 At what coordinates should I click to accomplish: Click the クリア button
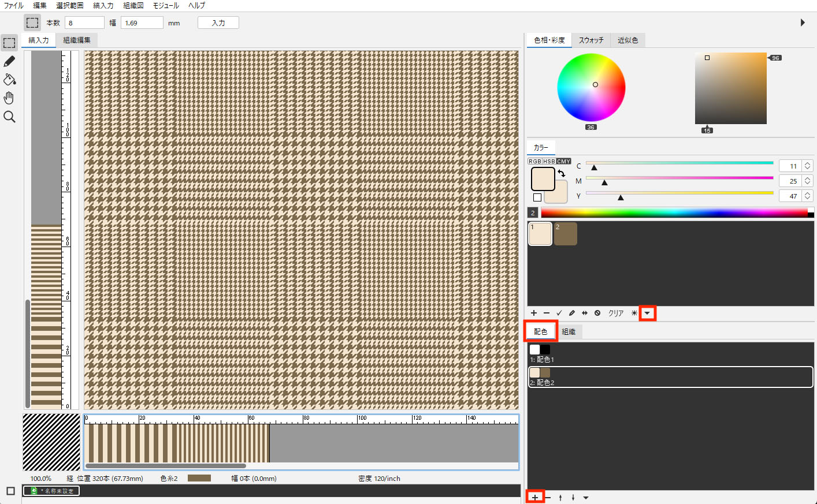click(616, 313)
